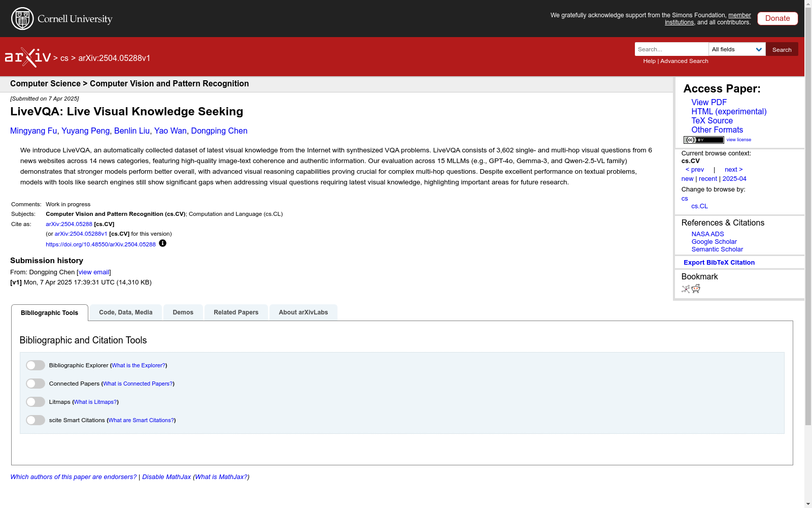This screenshot has height=508, width=812.
Task: Open author Yao Wan link
Action: tap(171, 131)
